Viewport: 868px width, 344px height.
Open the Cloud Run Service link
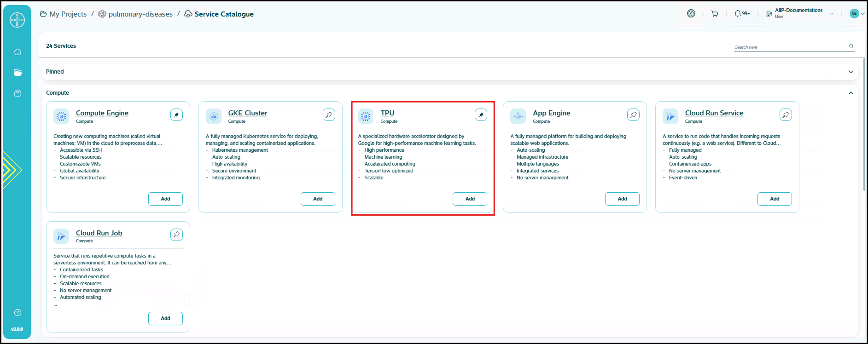(x=714, y=113)
